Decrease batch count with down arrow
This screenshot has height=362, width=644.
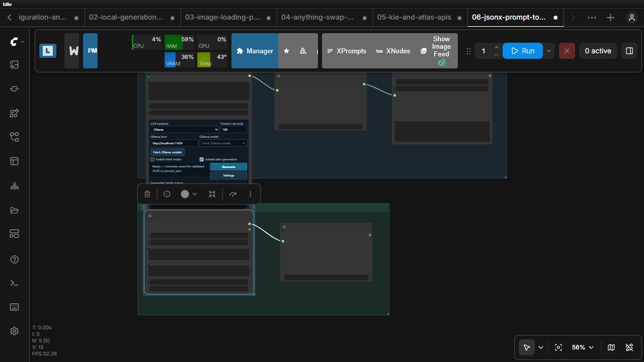[x=497, y=55]
